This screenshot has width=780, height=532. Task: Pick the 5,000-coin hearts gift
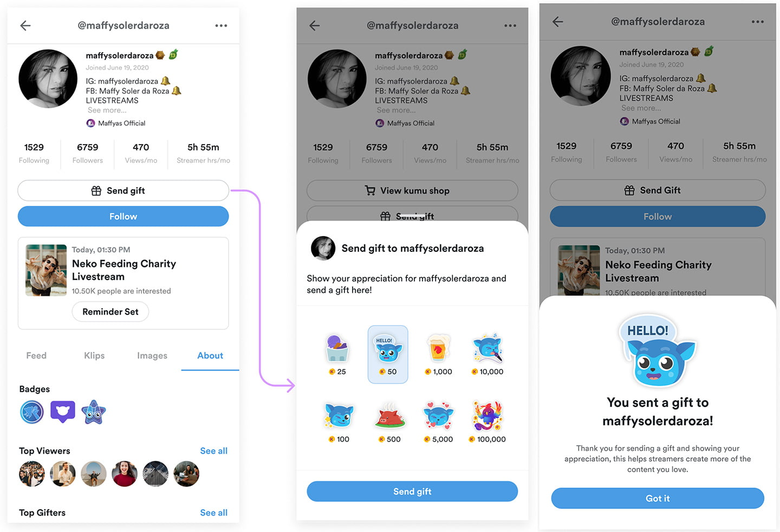point(438,422)
